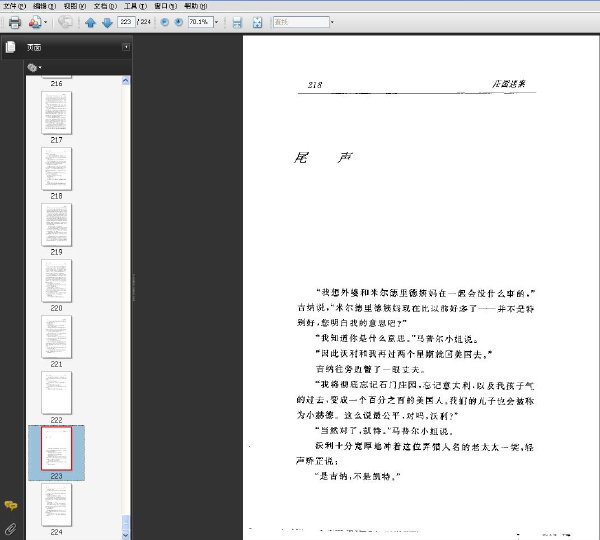Click the zoom out round button

point(165,22)
